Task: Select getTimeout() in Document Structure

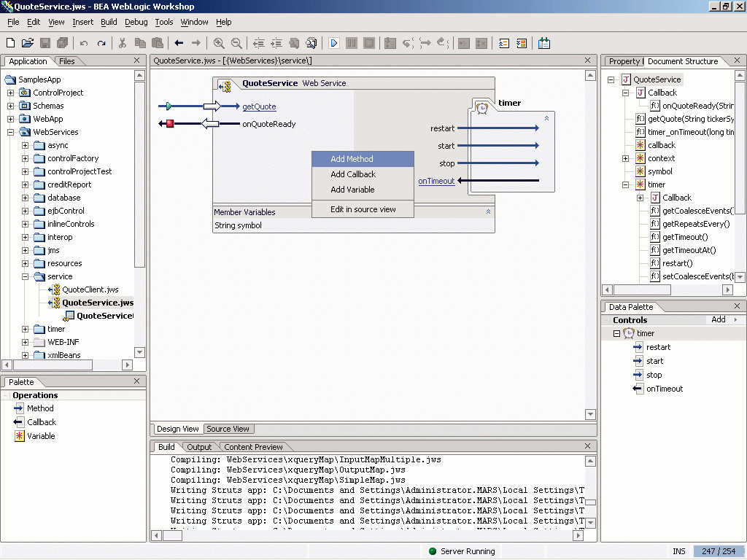Action: point(685,237)
